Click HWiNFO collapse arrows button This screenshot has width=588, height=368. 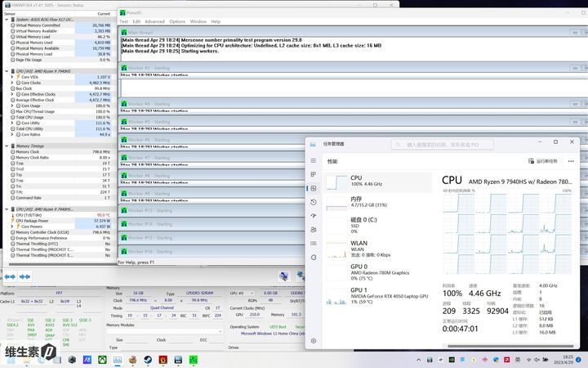point(24,276)
